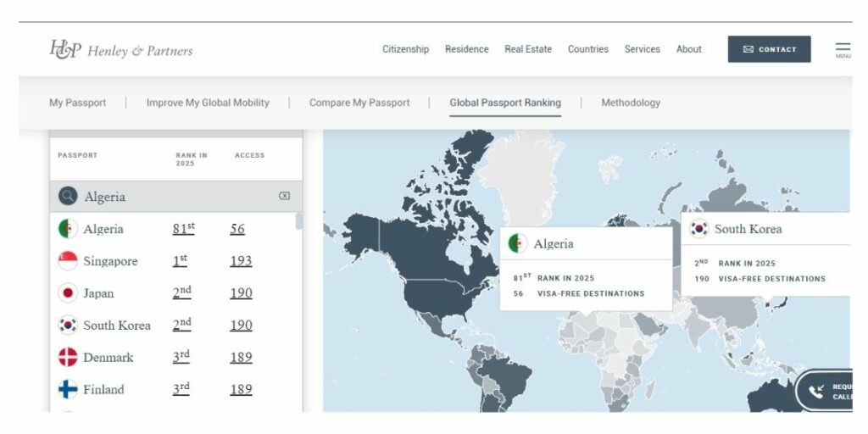Open the Citizenship menu
Image resolution: width=868 pixels, height=434 pixels.
tap(406, 49)
